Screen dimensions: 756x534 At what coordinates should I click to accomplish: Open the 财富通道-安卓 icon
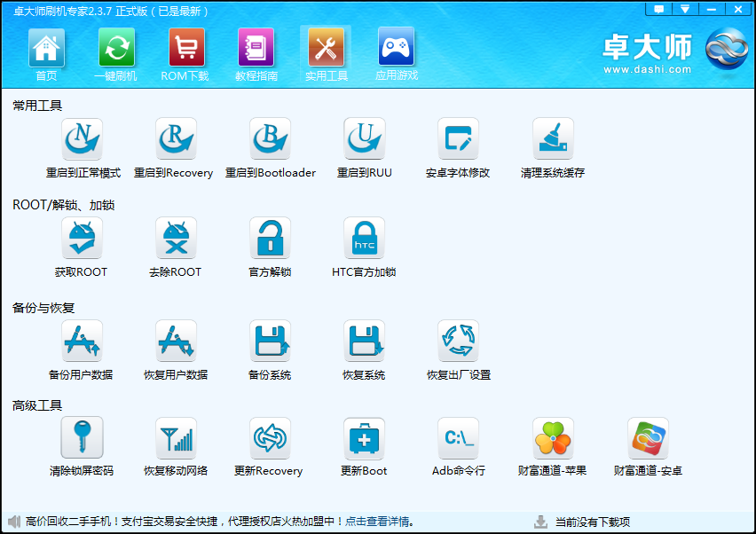click(x=648, y=437)
